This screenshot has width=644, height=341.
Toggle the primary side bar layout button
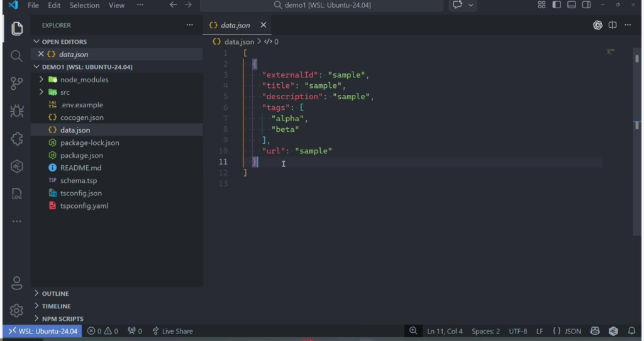pyautogui.click(x=557, y=5)
